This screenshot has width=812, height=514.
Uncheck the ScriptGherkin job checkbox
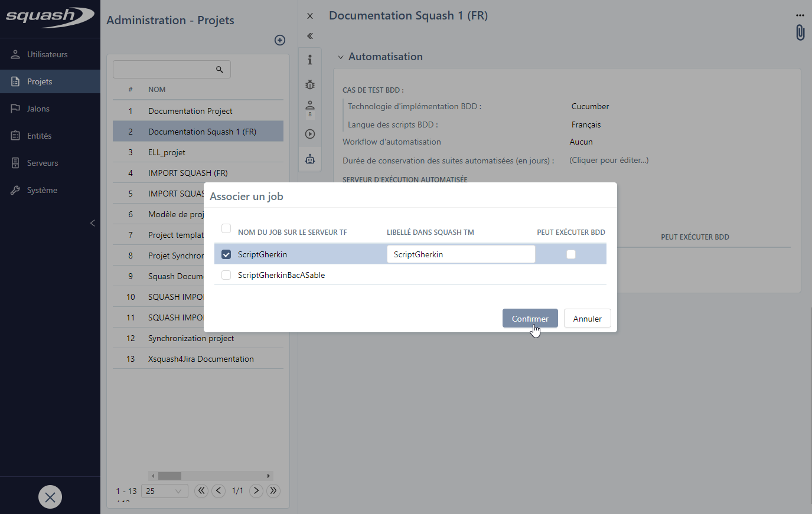pos(226,254)
